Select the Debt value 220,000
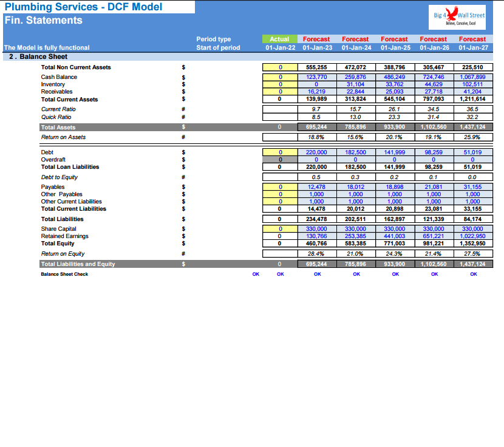The width and height of the screenshot is (504, 447). tap(317, 152)
